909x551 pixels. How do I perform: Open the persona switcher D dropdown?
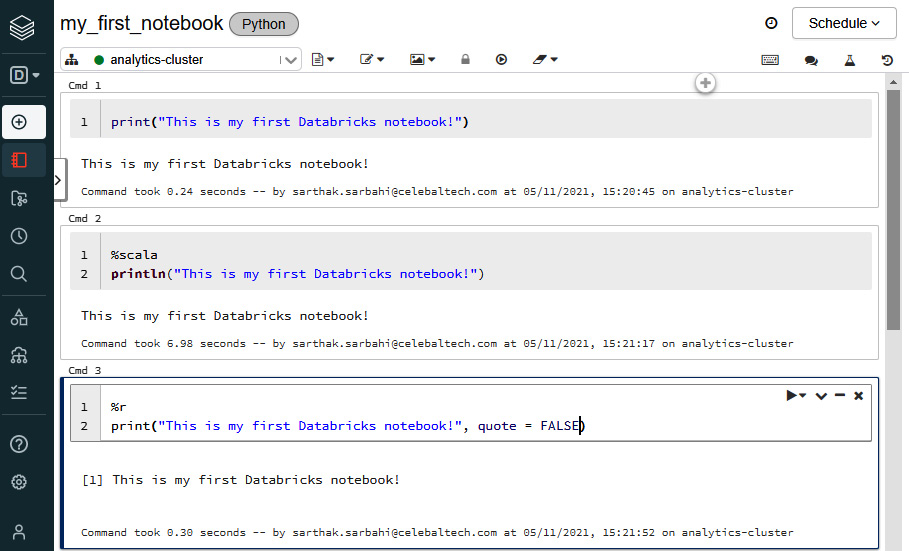[x=24, y=75]
